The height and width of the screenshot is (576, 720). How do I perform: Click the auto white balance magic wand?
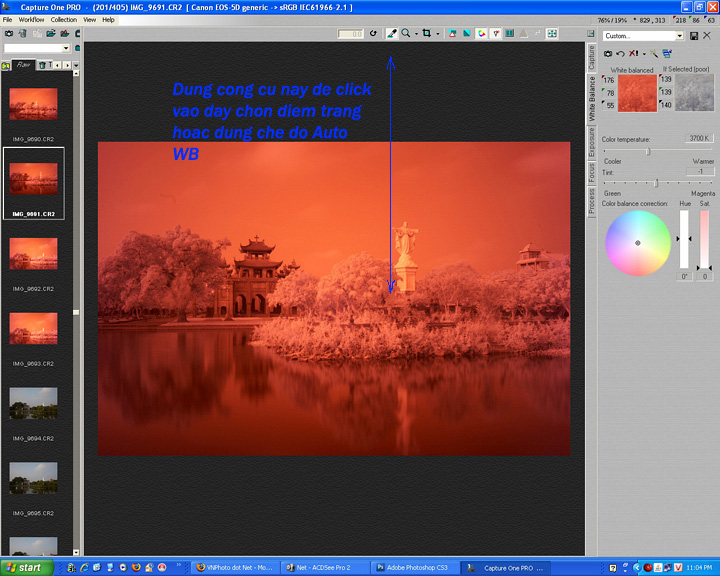tap(655, 53)
